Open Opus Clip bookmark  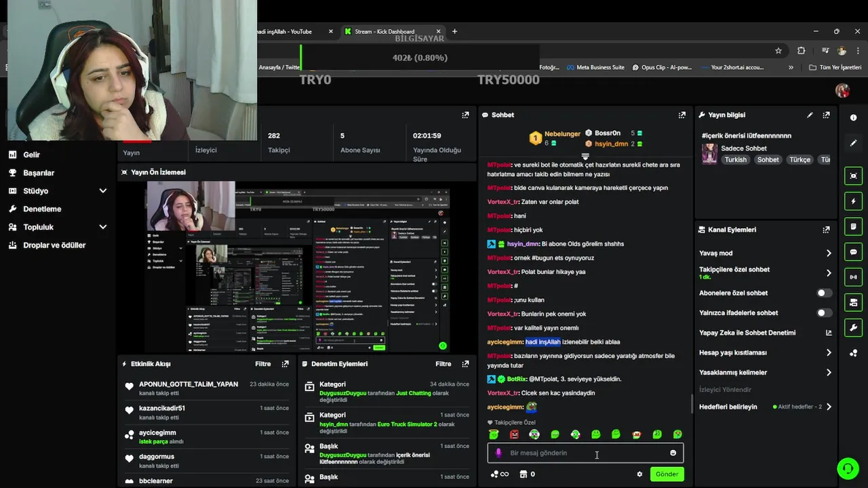(661, 68)
